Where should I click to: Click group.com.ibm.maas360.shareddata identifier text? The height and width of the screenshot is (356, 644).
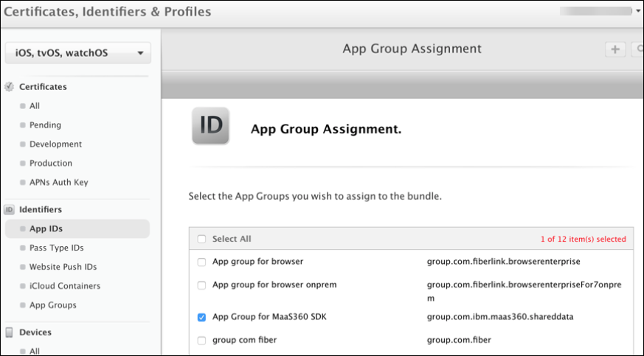[500, 317]
